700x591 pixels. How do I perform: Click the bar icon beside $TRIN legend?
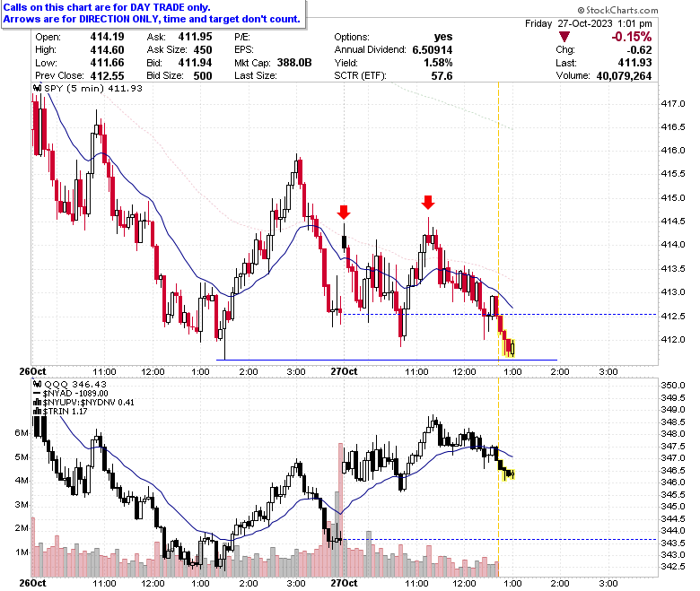click(38, 412)
